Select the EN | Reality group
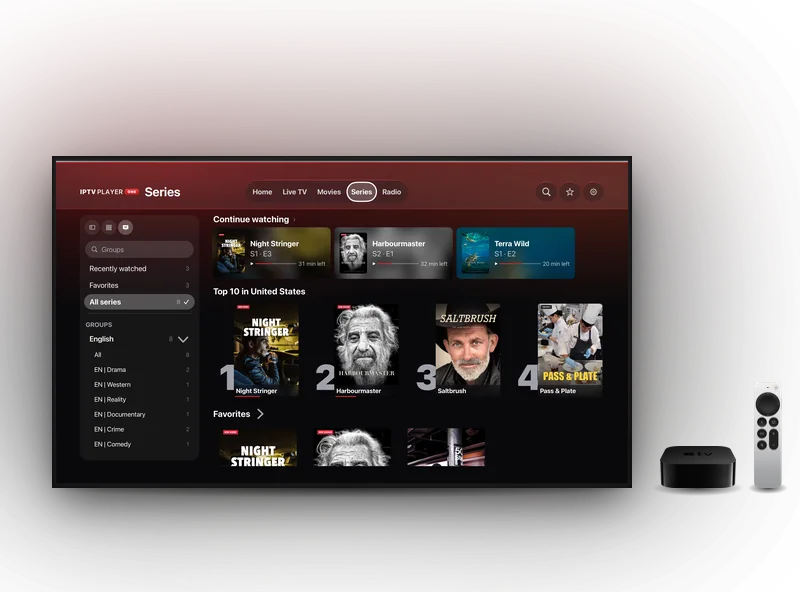This screenshot has height=592, width=800. 139,400
